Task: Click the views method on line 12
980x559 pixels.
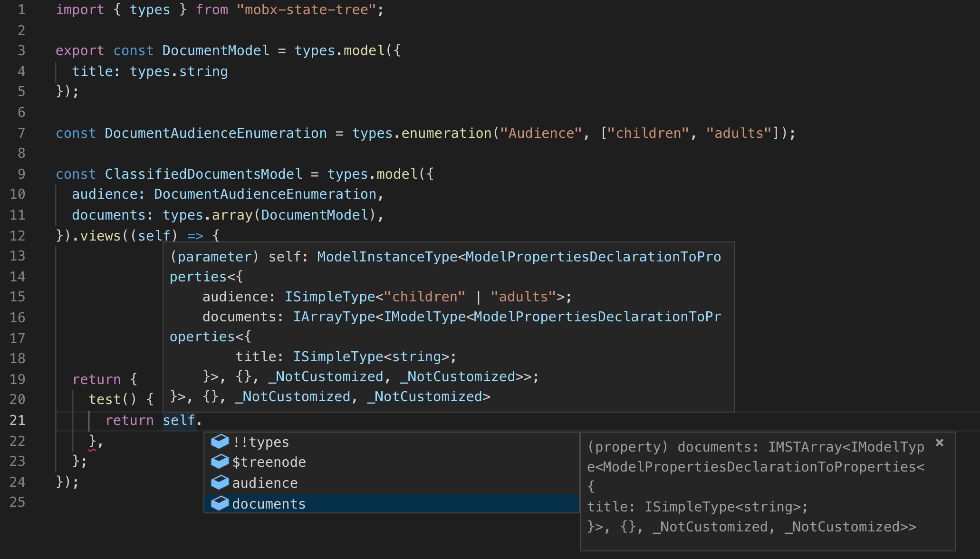Action: click(x=100, y=236)
